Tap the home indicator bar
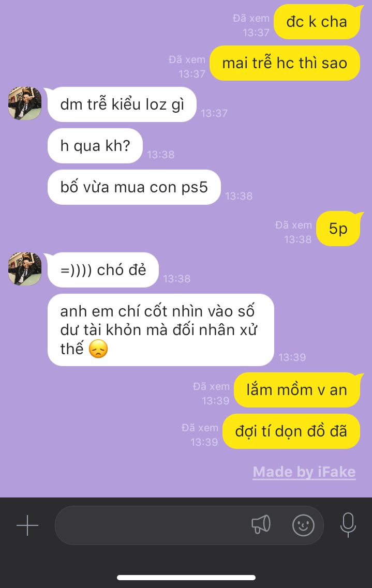Viewport: 372px width, 588px height. (186, 578)
